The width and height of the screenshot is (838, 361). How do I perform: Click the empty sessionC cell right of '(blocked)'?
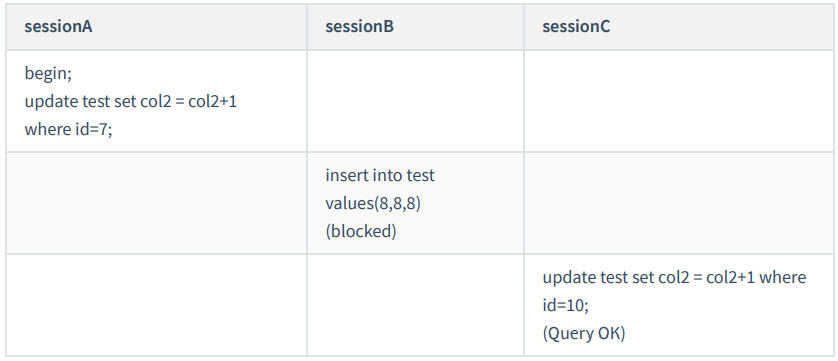point(679,203)
